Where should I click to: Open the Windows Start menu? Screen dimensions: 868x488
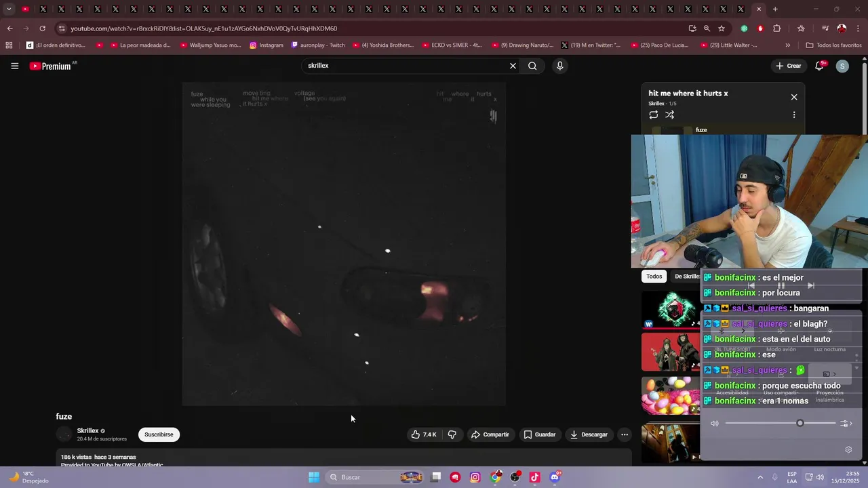[x=314, y=477]
